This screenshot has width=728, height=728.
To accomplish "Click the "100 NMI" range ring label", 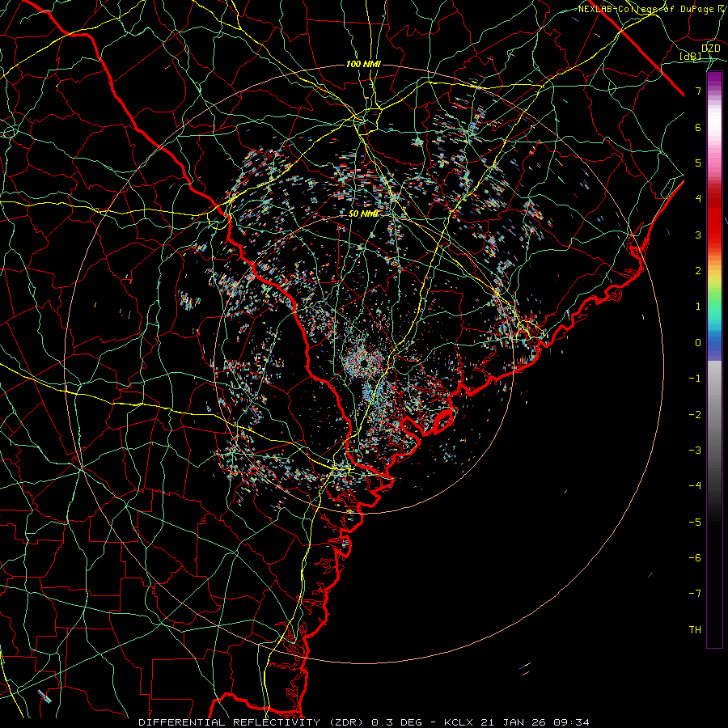I will coord(363,64).
